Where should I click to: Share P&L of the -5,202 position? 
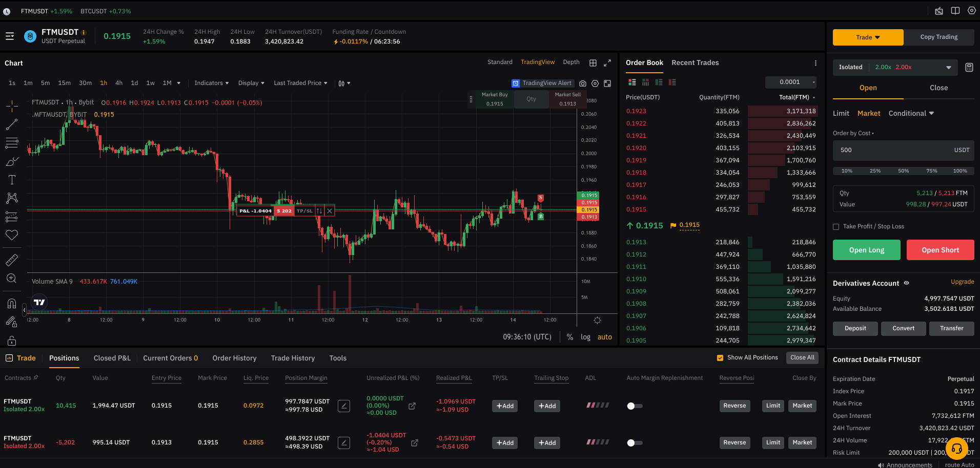click(x=415, y=443)
